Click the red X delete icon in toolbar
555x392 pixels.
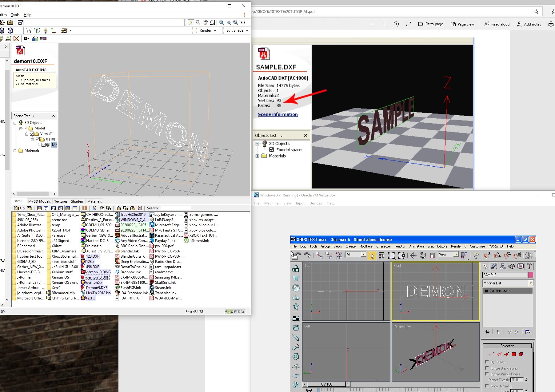[x=16, y=38]
